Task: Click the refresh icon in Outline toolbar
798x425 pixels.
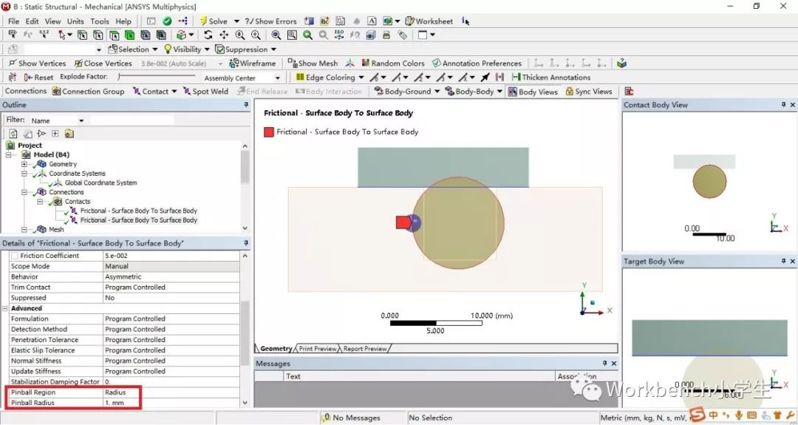Action: 13,133
